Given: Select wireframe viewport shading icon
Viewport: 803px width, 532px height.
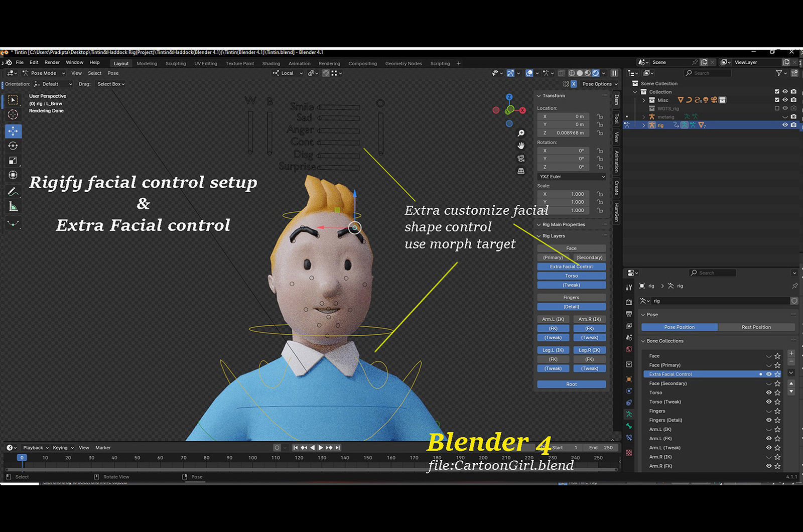Looking at the screenshot, I should tap(572, 73).
